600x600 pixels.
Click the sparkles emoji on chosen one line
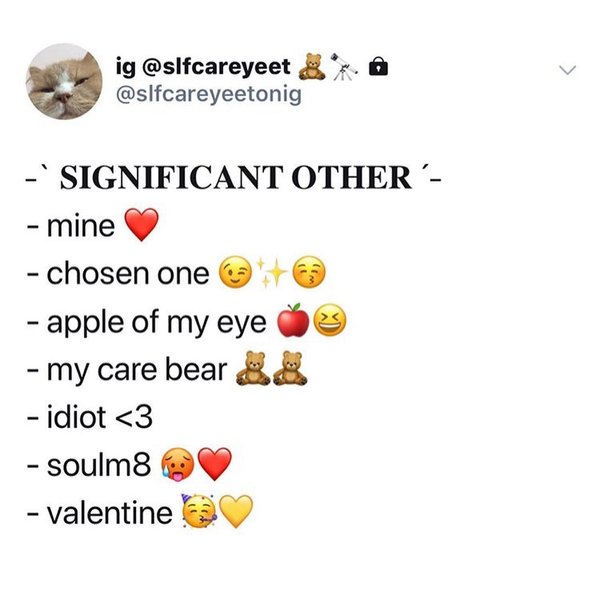[272, 275]
